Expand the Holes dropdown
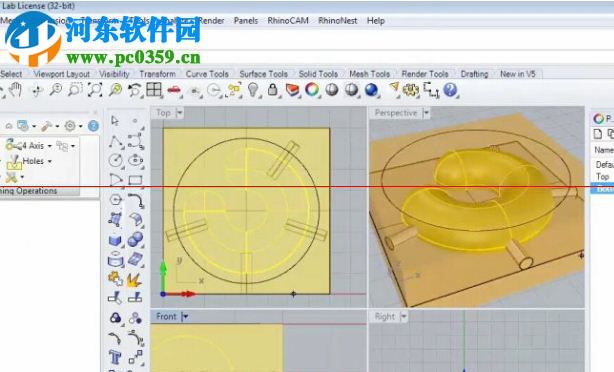 50,161
